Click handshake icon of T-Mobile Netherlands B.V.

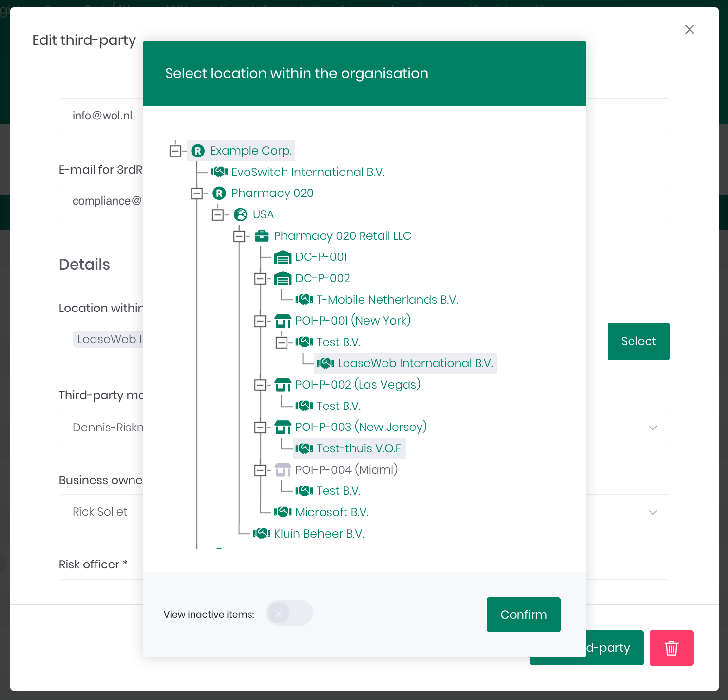point(304,300)
